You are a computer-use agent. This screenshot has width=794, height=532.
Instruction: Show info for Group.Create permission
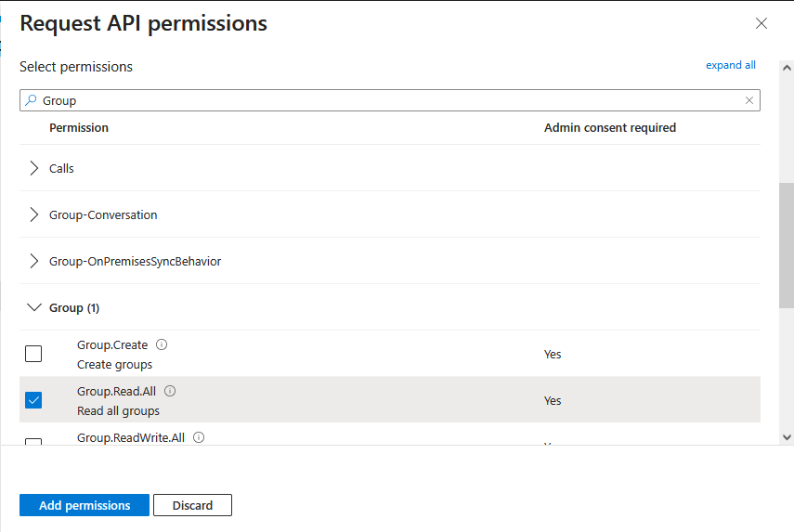(x=162, y=344)
